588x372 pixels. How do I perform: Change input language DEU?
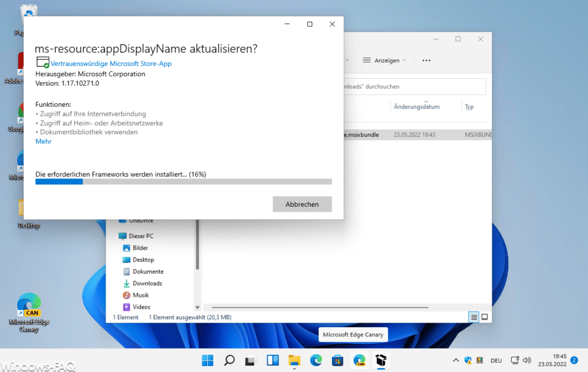click(496, 361)
